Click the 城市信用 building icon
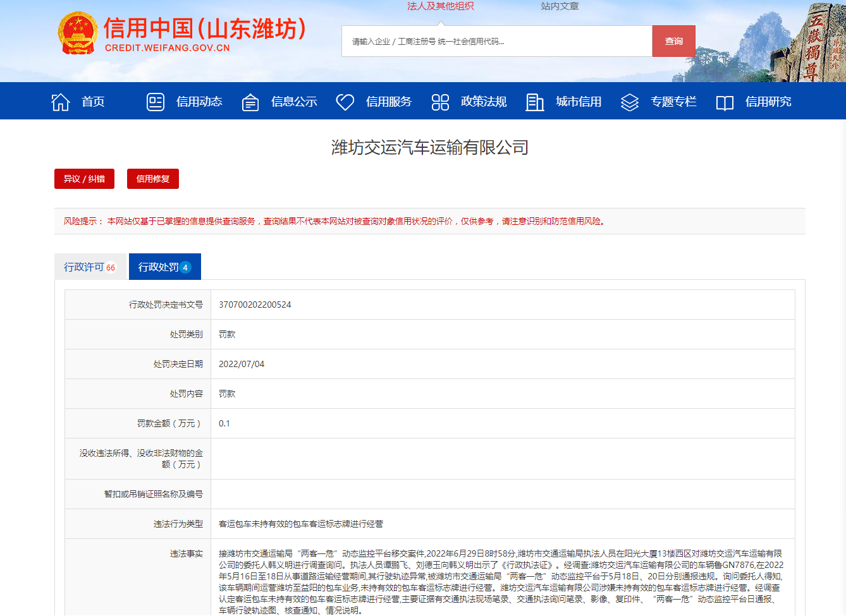Screen dimensions: 846x616 point(535,102)
